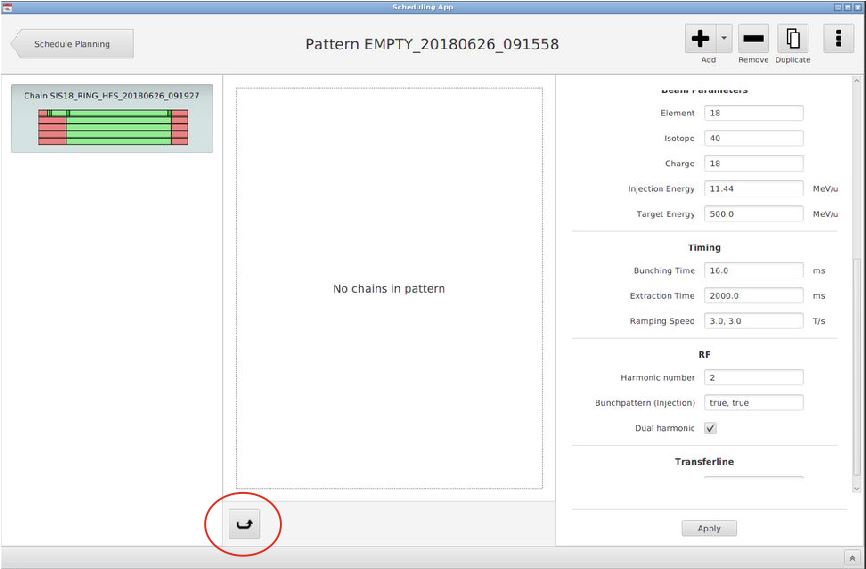
Task: Go back to Schedule Planning
Action: pyautogui.click(x=72, y=44)
